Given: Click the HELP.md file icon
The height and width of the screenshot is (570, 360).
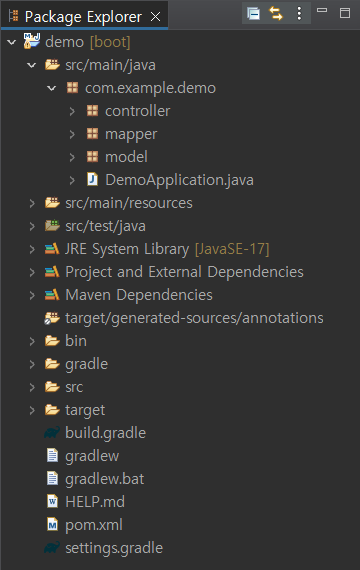Looking at the screenshot, I should click(x=53, y=502).
